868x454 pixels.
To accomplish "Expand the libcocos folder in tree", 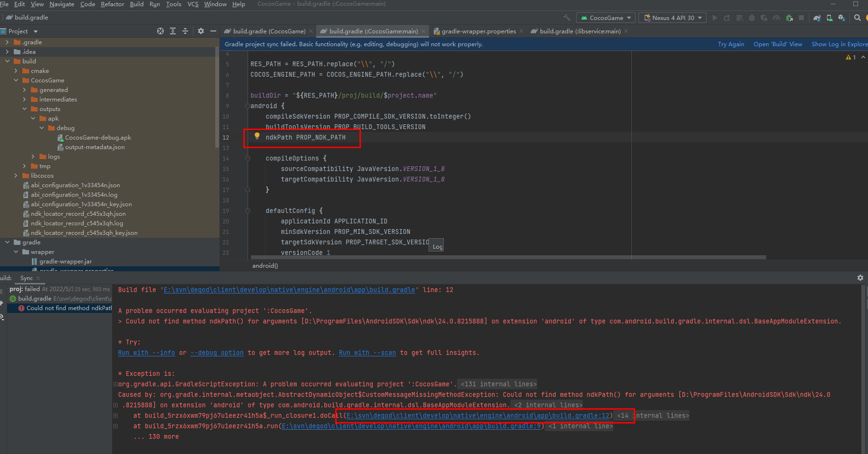I will (x=16, y=176).
